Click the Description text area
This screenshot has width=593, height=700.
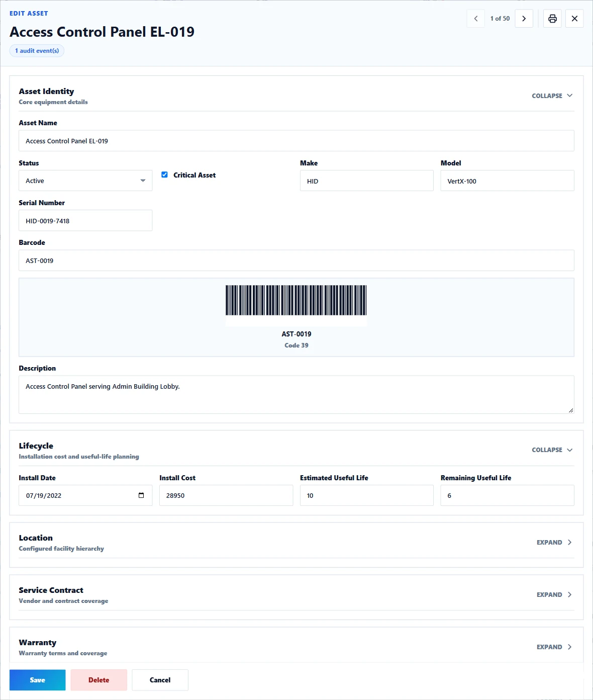tap(296, 395)
